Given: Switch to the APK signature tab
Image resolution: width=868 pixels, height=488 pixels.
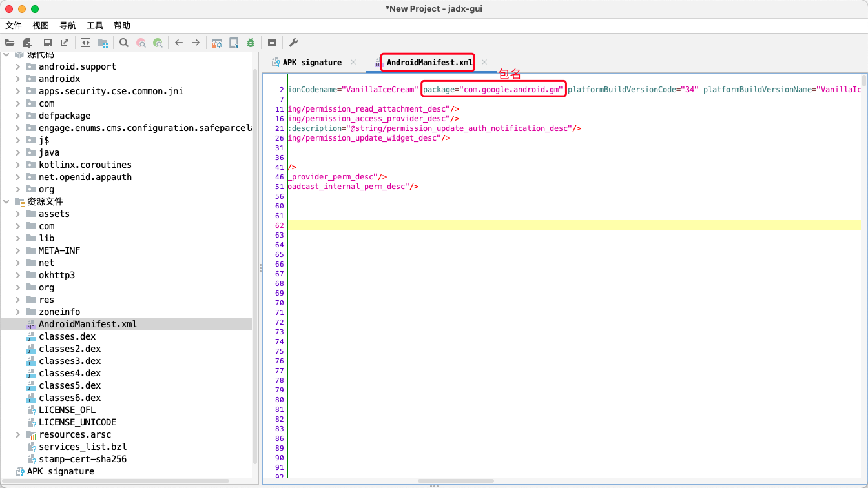Looking at the screenshot, I should pyautogui.click(x=311, y=63).
